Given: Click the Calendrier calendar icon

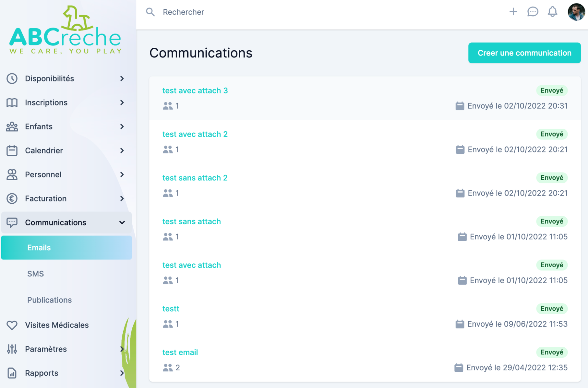Looking at the screenshot, I should pyautogui.click(x=12, y=150).
